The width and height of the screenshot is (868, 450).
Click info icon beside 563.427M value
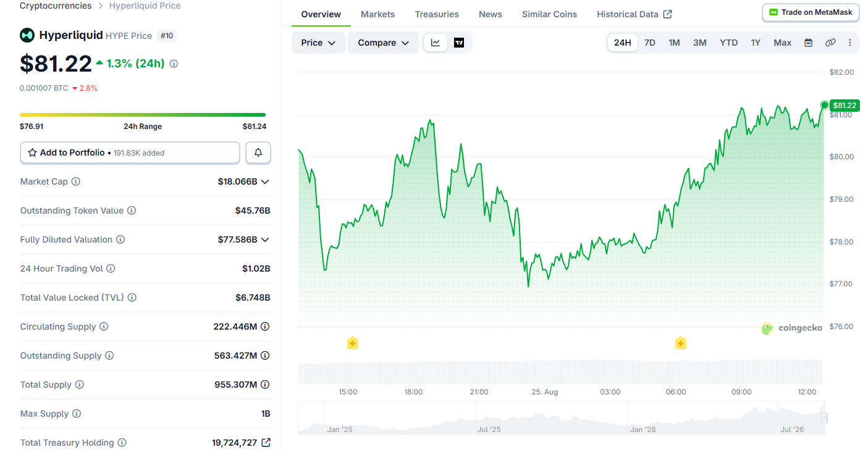click(265, 356)
